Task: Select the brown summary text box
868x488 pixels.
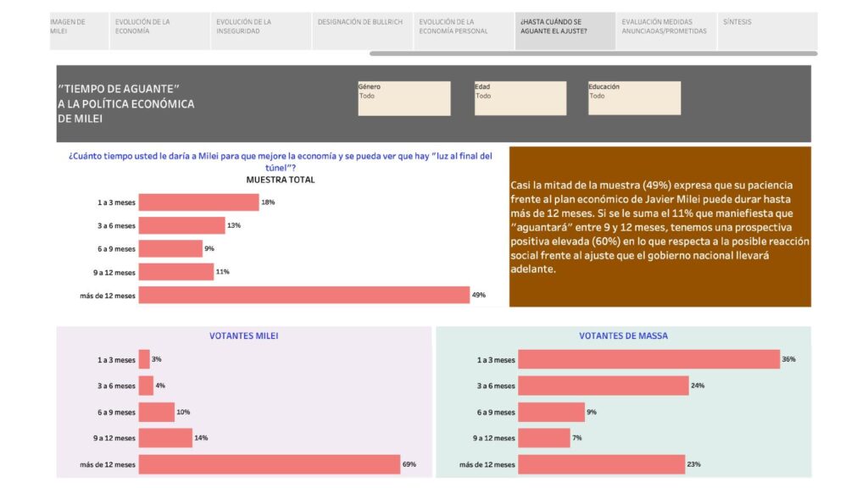Action: (x=659, y=227)
